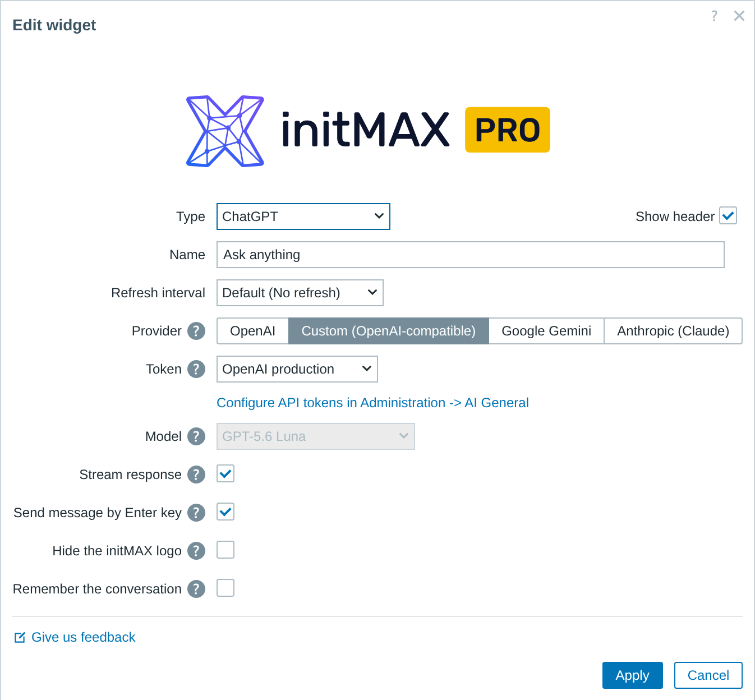Open the Give us feedback link

[84, 637]
